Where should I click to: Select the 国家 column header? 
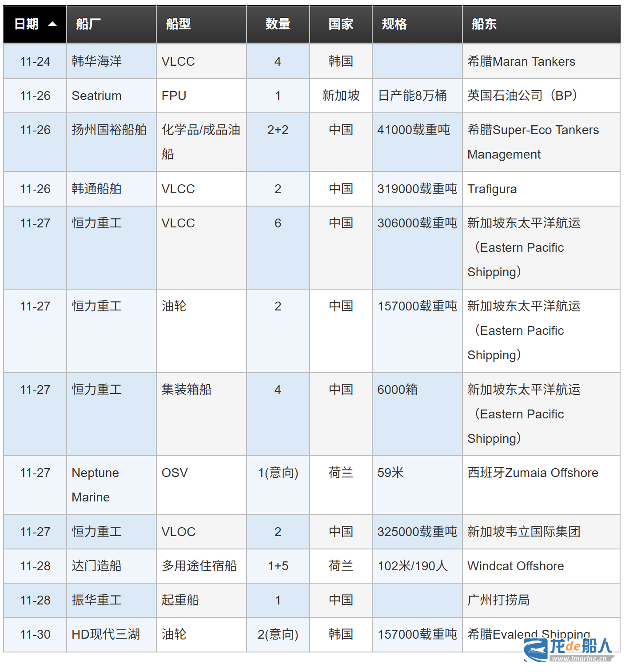[341, 24]
